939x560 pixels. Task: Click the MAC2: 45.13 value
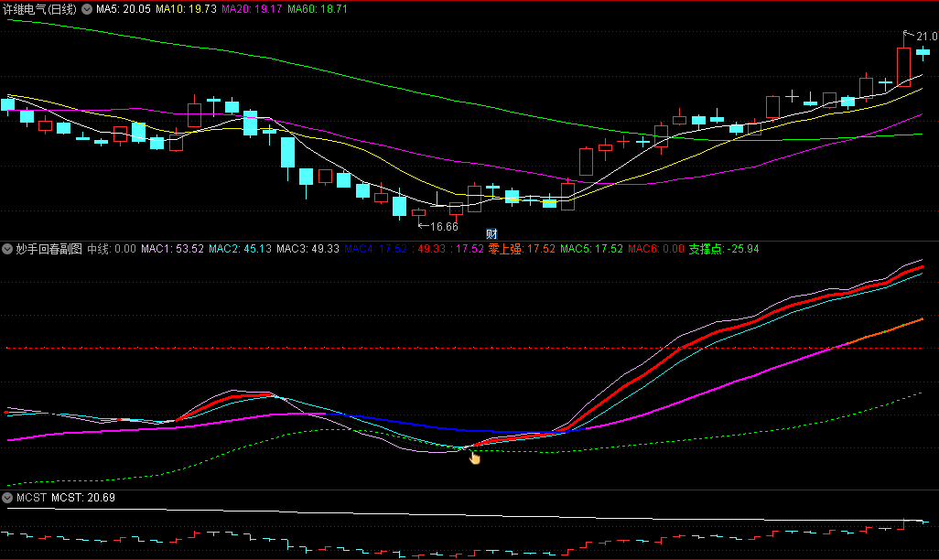(x=240, y=249)
